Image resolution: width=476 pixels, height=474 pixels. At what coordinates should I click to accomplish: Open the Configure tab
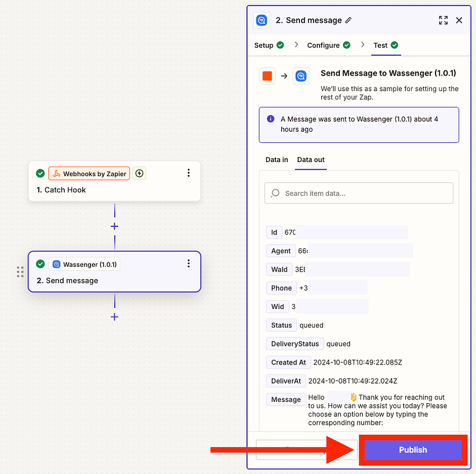tap(323, 45)
